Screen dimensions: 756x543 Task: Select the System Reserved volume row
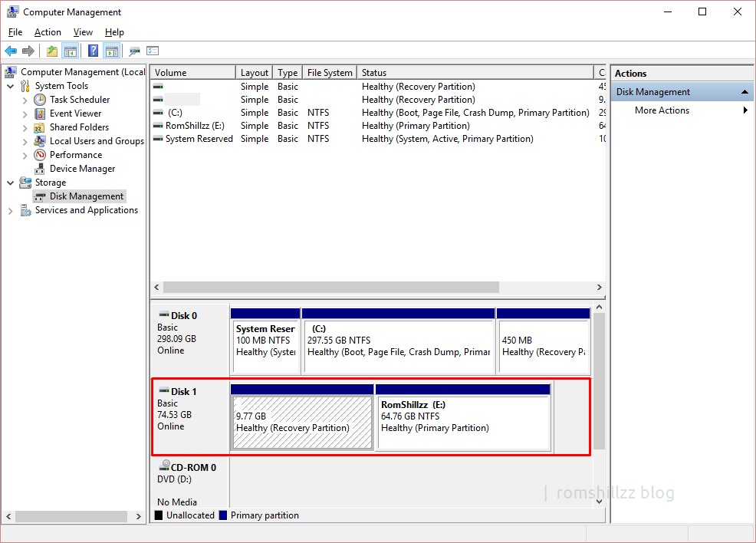(378, 139)
